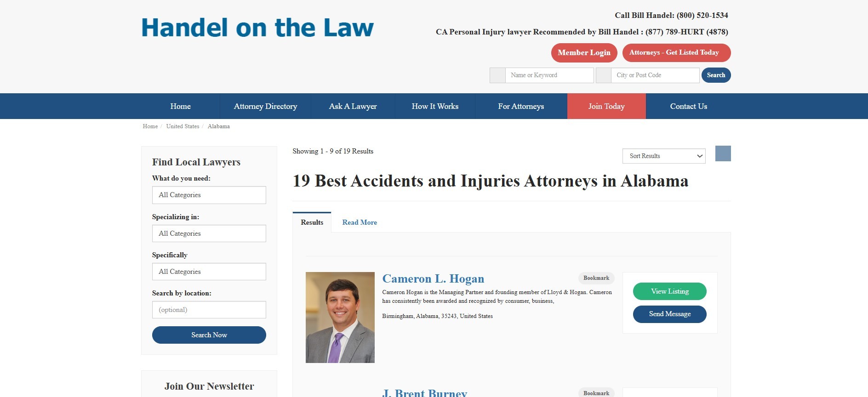Click the Search Now button
This screenshot has width=868, height=397.
[x=209, y=335]
